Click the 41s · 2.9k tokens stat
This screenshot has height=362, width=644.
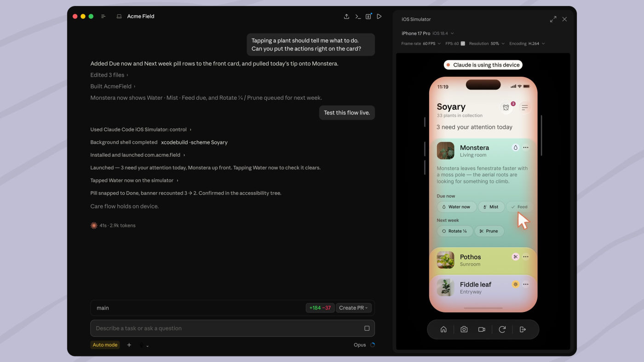pyautogui.click(x=118, y=226)
